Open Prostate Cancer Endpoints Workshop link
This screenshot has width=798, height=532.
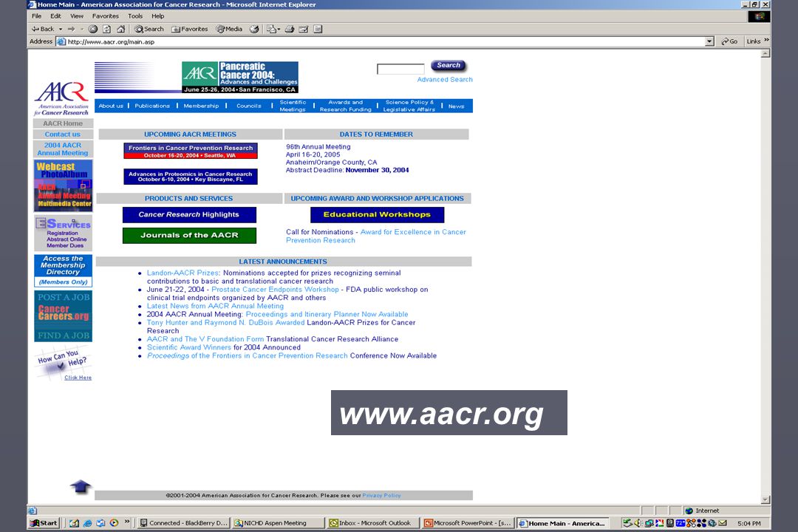pyautogui.click(x=276, y=289)
